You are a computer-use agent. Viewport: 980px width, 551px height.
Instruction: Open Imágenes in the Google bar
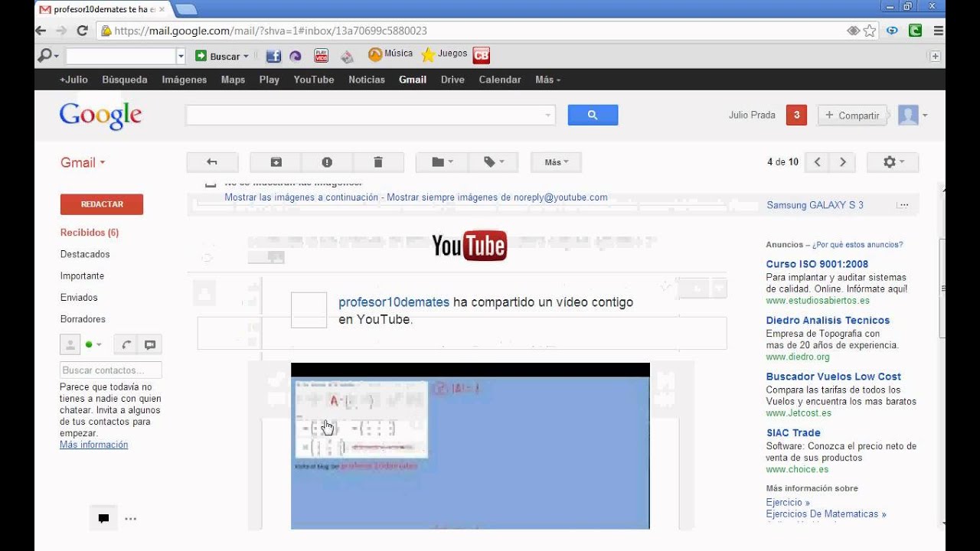tap(185, 80)
